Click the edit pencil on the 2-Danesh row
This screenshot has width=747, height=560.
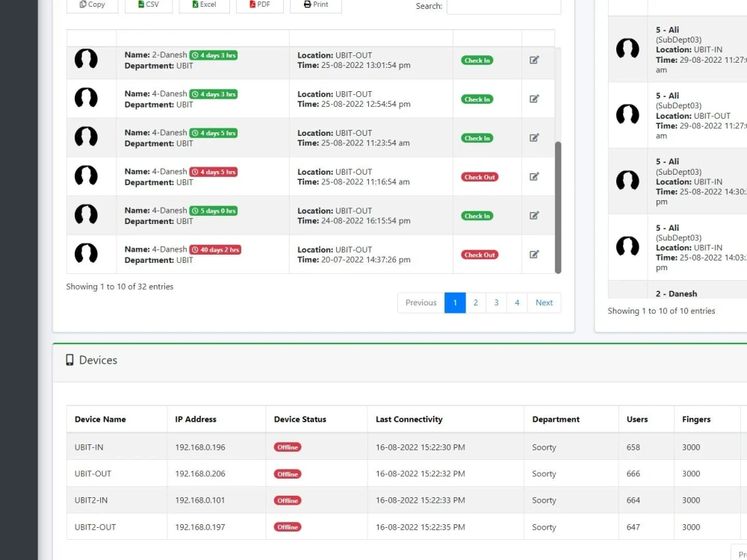point(535,60)
